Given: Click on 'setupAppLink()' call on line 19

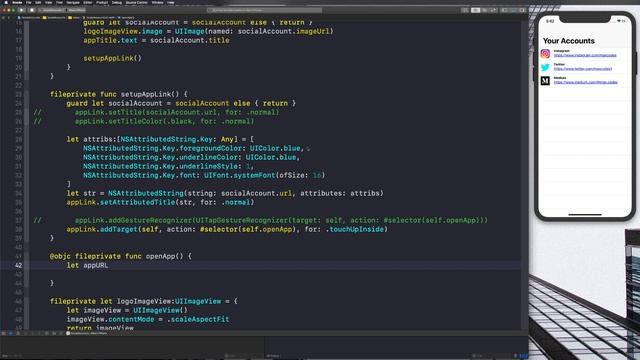Looking at the screenshot, I should pos(112,58).
